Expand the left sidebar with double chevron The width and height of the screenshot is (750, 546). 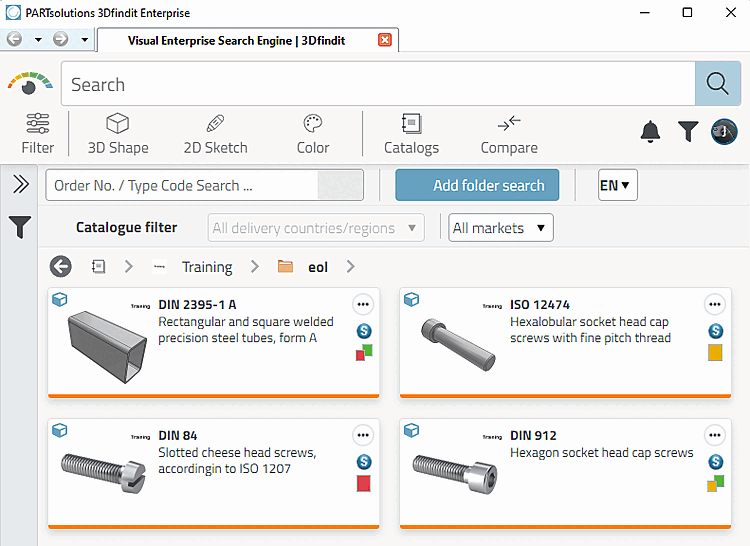click(x=19, y=184)
